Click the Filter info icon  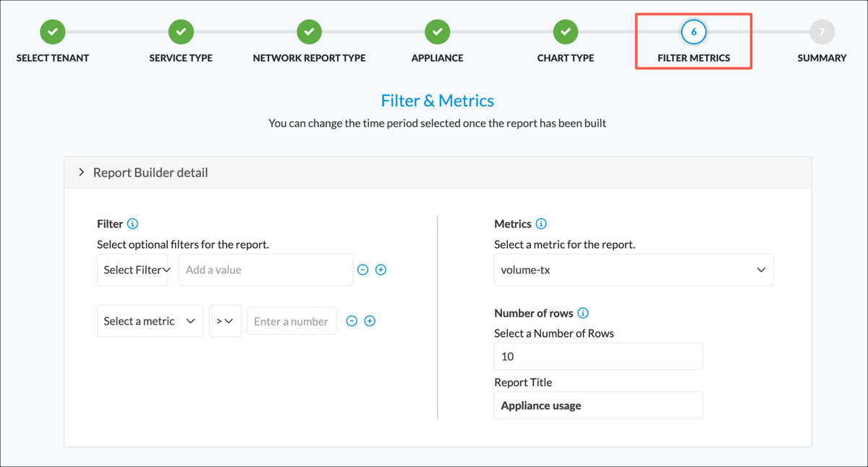[133, 223]
